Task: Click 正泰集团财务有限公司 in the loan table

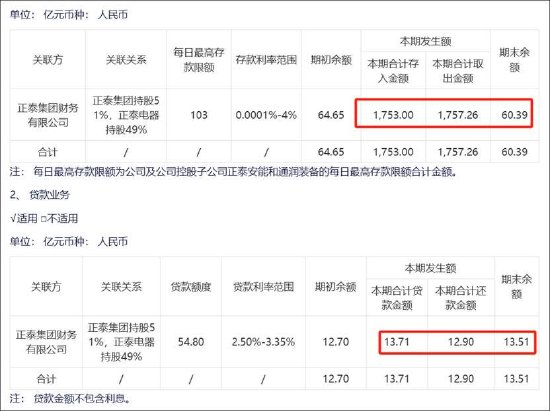Action: tap(46, 342)
